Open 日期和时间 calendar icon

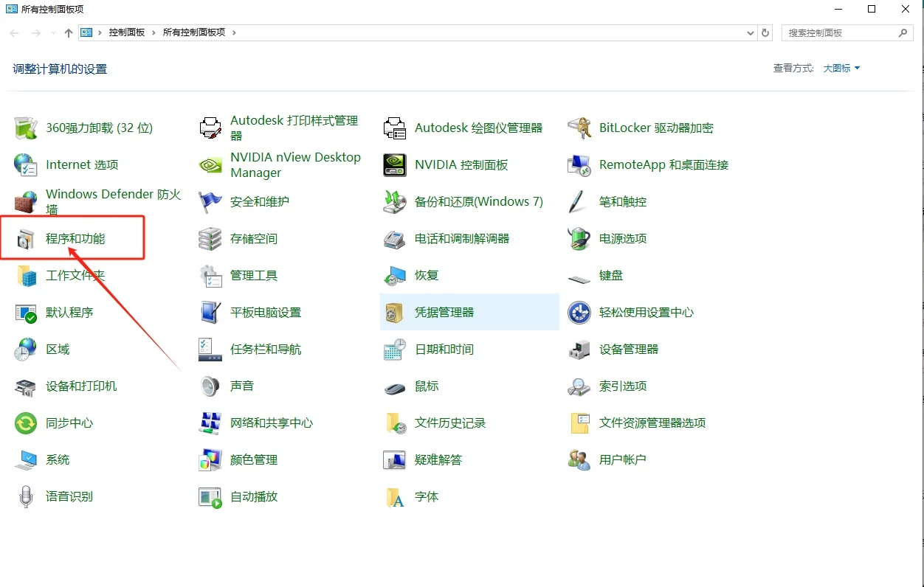tap(395, 349)
